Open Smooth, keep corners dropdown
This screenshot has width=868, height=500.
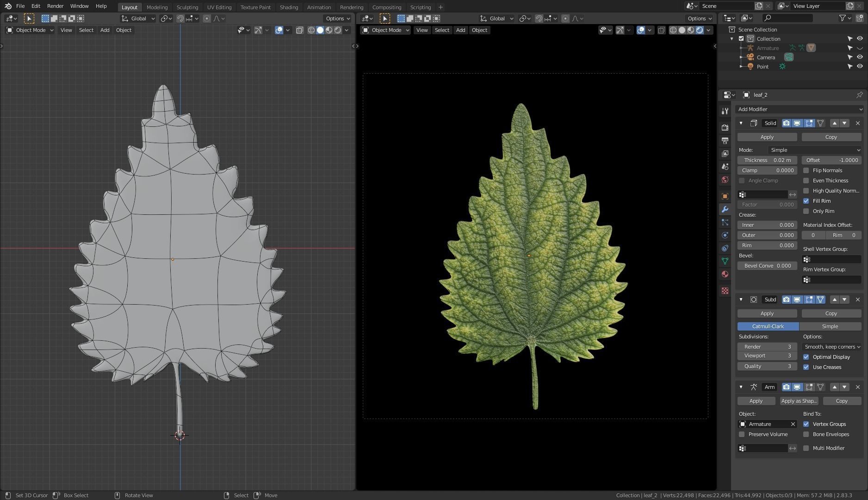(831, 347)
